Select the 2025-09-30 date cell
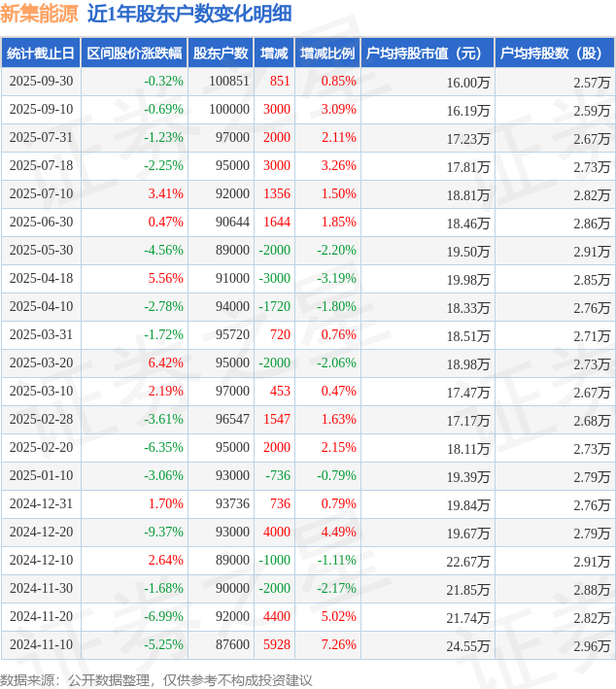The image size is (616, 689). click(40, 82)
